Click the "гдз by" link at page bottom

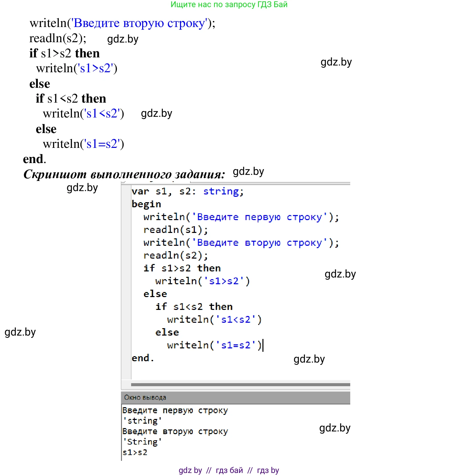pyautogui.click(x=268, y=470)
